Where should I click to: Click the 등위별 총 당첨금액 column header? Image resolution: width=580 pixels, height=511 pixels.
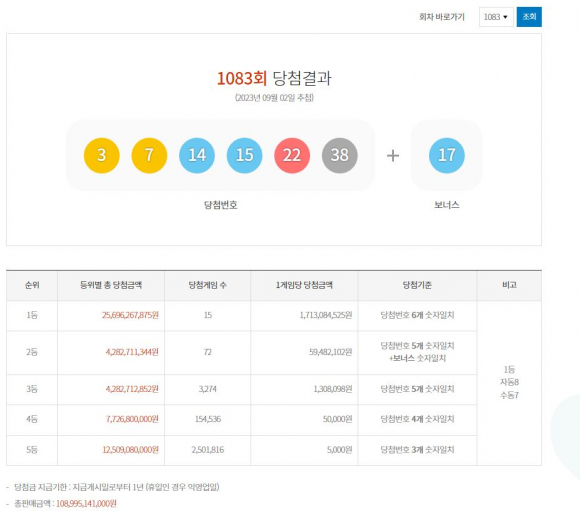pyautogui.click(x=111, y=285)
